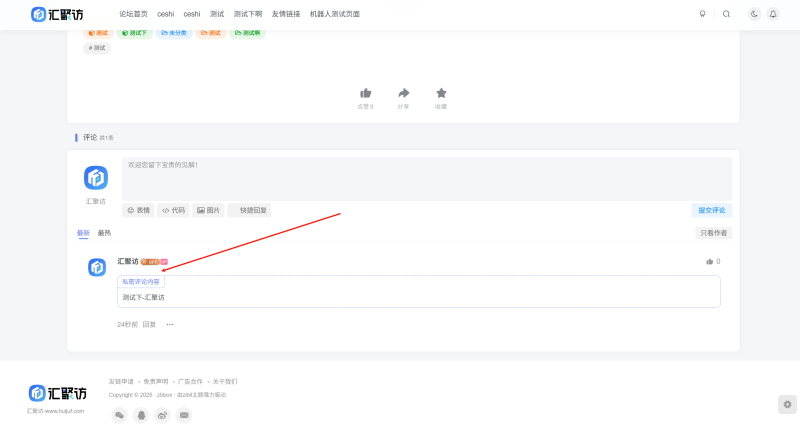
Task: Click into the comment text box
Action: 426,178
